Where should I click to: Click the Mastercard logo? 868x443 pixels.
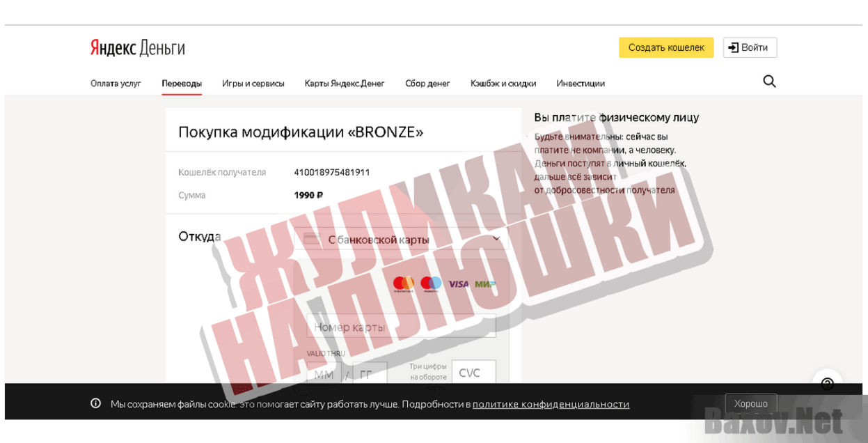403,283
